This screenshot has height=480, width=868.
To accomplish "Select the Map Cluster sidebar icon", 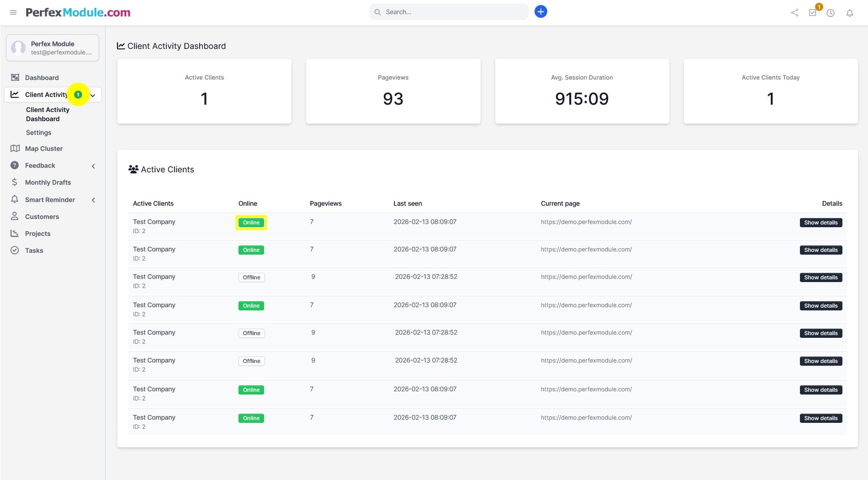I will click(x=15, y=148).
